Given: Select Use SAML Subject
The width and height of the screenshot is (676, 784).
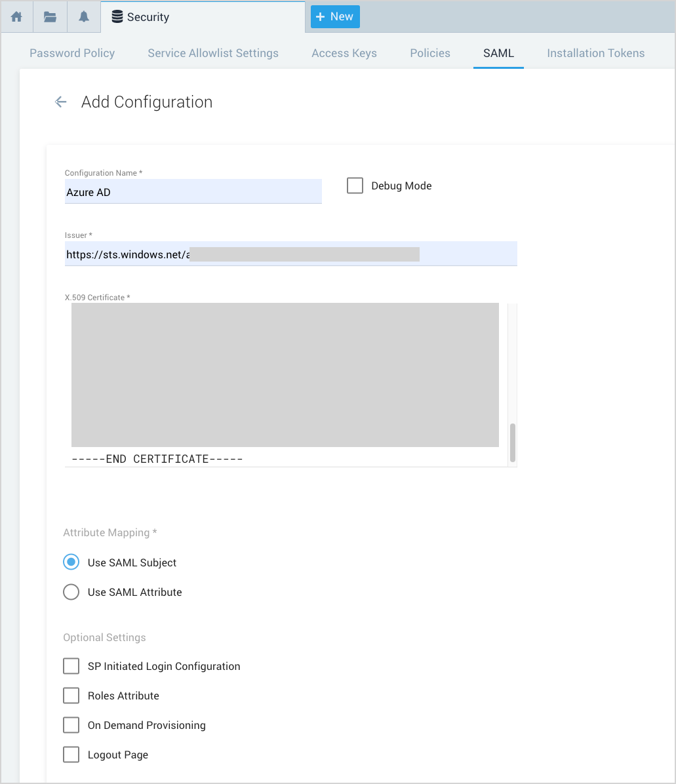Looking at the screenshot, I should [71, 562].
